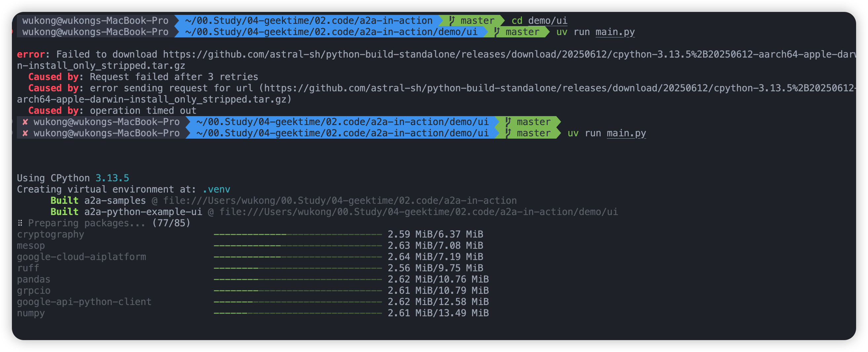Click the red X icon on the empty prompt line
Viewport: 868px width, 352px height.
(25, 122)
